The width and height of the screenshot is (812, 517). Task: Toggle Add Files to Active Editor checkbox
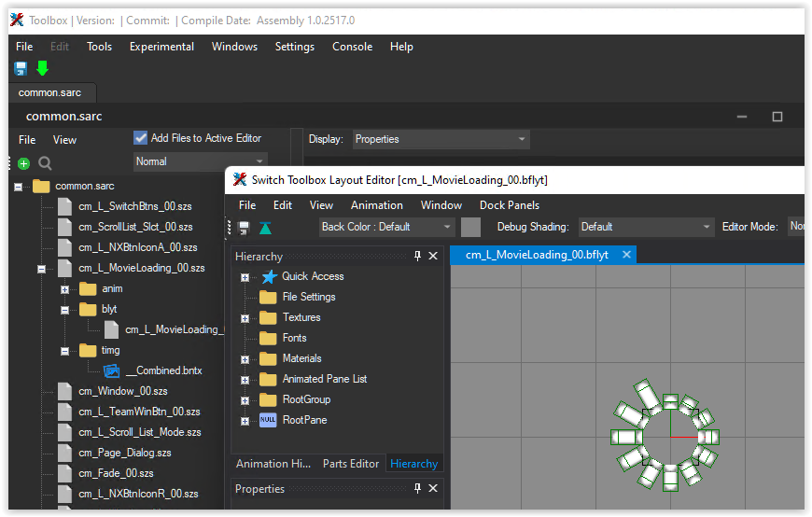pyautogui.click(x=140, y=138)
